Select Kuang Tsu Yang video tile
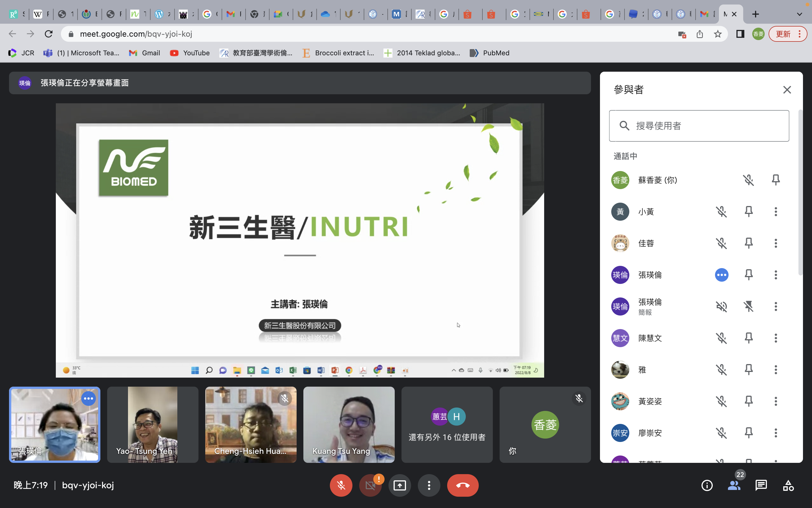The image size is (812, 508). [349, 425]
